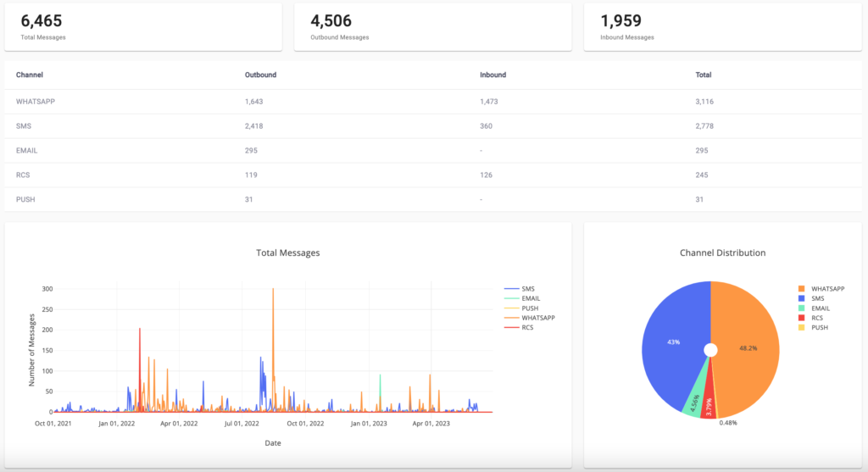This screenshot has height=472, width=868.
Task: Click RCS total value 245
Action: [x=701, y=175]
